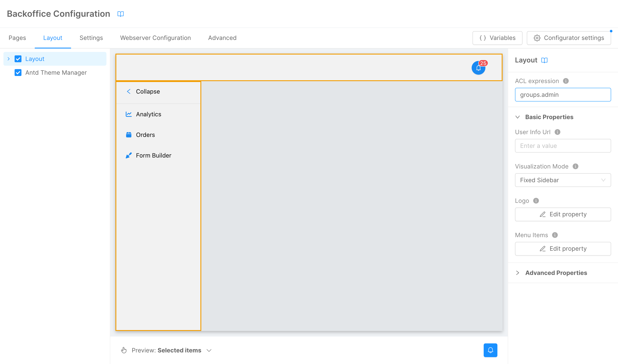Toggle the Antd Theme Manager checkbox
Image resolution: width=618 pixels, height=364 pixels.
(x=18, y=73)
